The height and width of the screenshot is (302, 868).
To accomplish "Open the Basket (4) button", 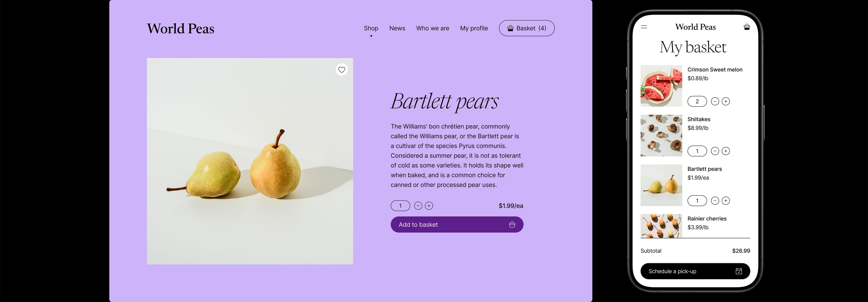I will click(x=527, y=28).
